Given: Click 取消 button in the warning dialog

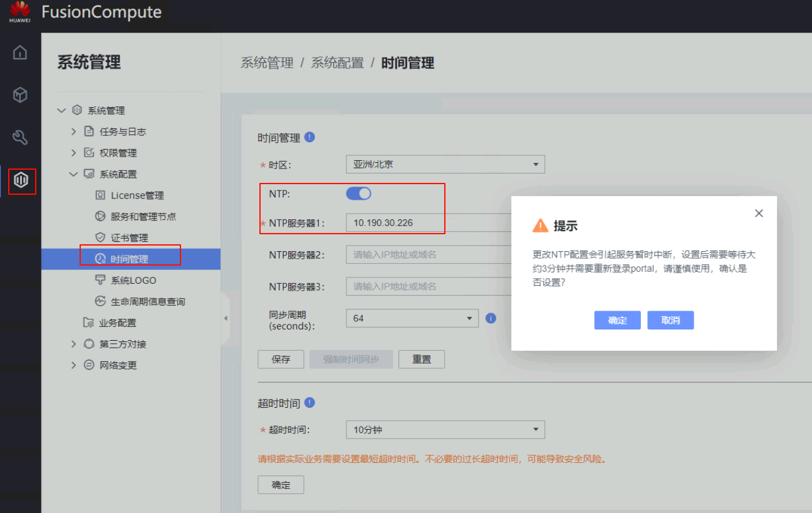Looking at the screenshot, I should pyautogui.click(x=670, y=320).
